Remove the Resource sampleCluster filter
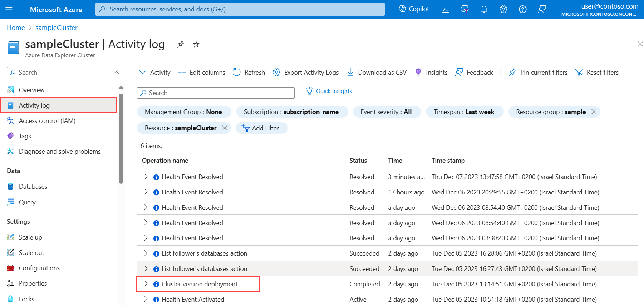 point(225,128)
